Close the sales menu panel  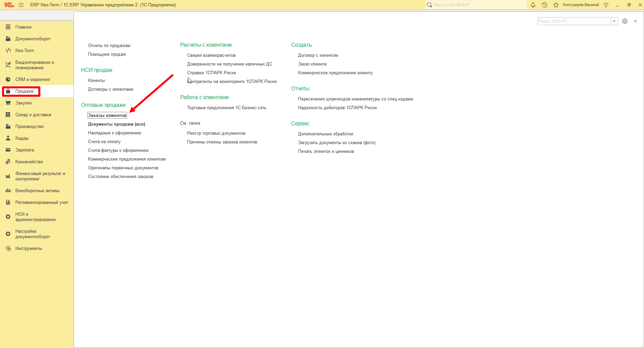pyautogui.click(x=635, y=21)
